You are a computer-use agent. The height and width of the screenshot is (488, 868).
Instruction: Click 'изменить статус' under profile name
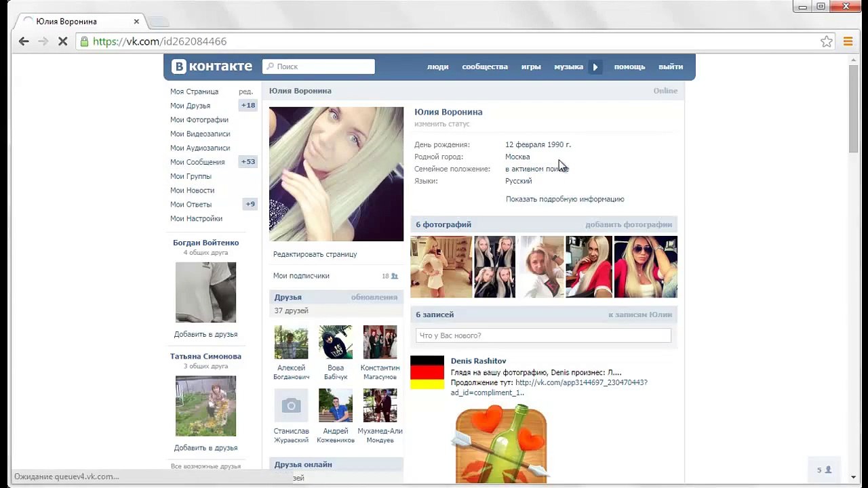click(442, 124)
